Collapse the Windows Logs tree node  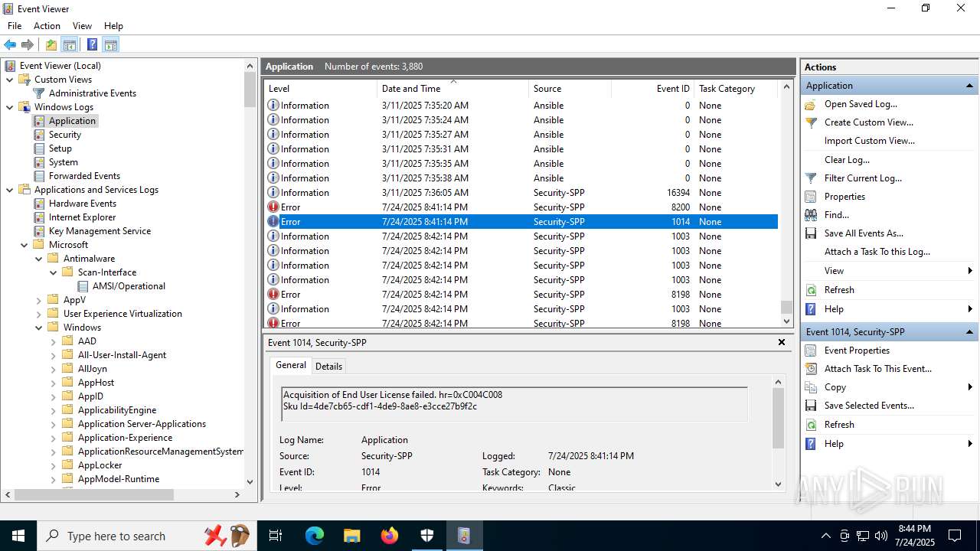pyautogui.click(x=10, y=107)
